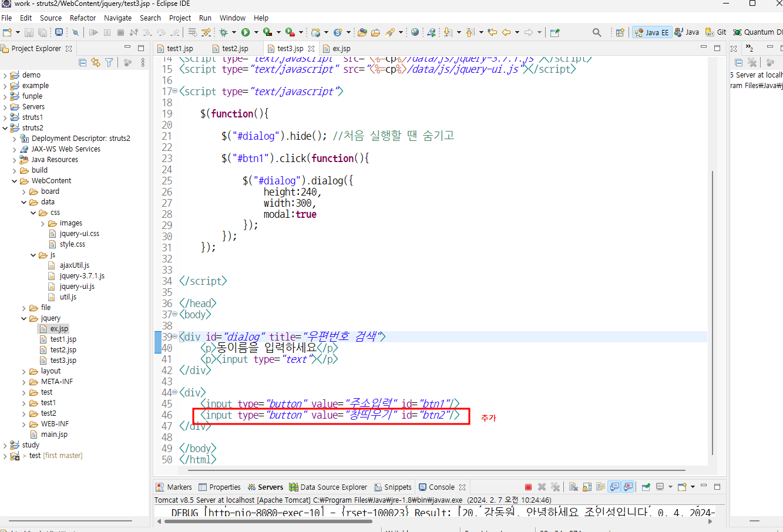Toggle Word Wrap in Console
Viewport: 783px width, 532px height.
[600, 487]
